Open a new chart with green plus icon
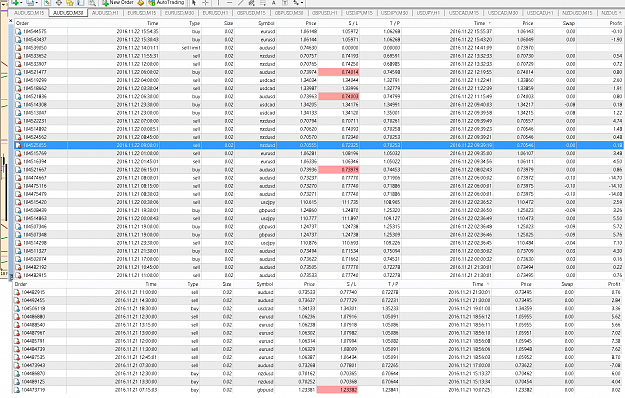 click(16, 2)
